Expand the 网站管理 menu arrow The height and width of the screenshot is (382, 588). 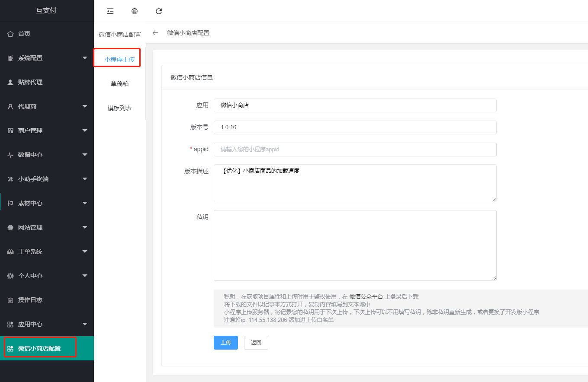85,227
